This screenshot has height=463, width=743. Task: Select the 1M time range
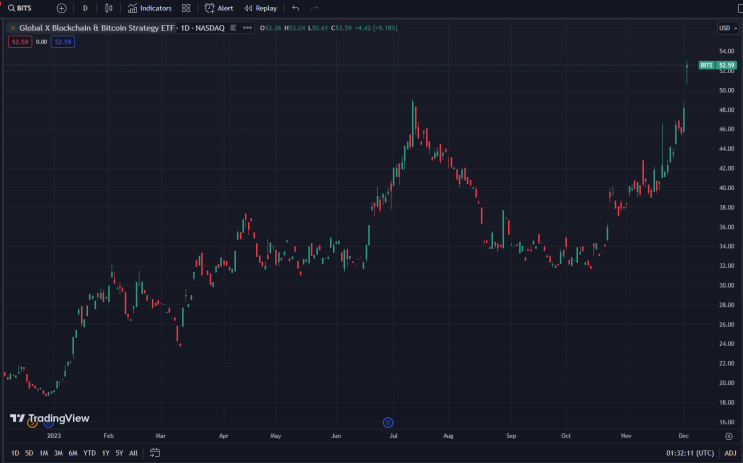(x=43, y=453)
